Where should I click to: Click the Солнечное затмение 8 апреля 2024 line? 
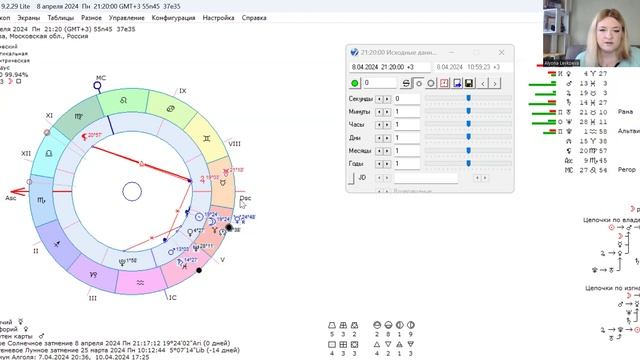point(115,343)
